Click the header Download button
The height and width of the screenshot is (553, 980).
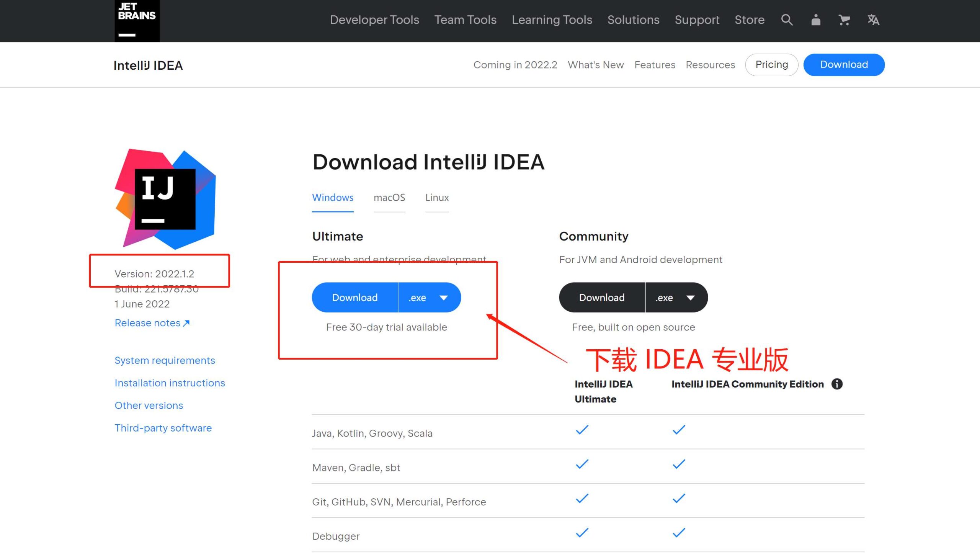tap(844, 65)
